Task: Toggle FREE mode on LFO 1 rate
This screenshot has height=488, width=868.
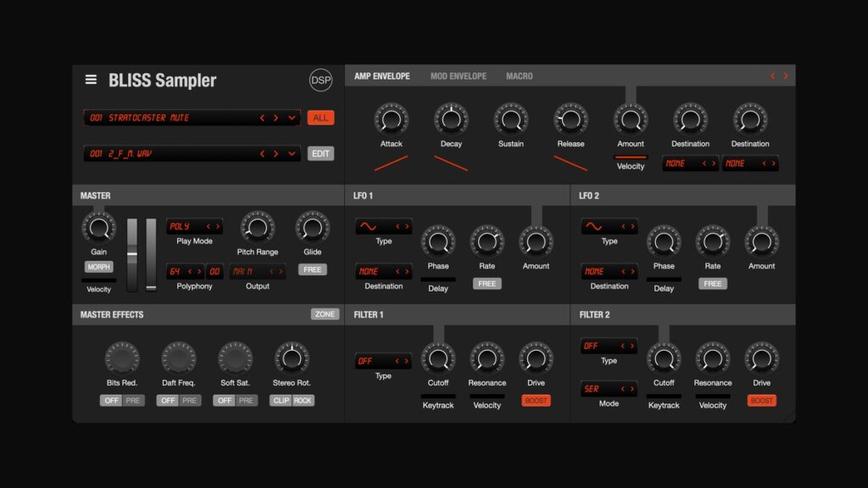Action: click(x=487, y=283)
